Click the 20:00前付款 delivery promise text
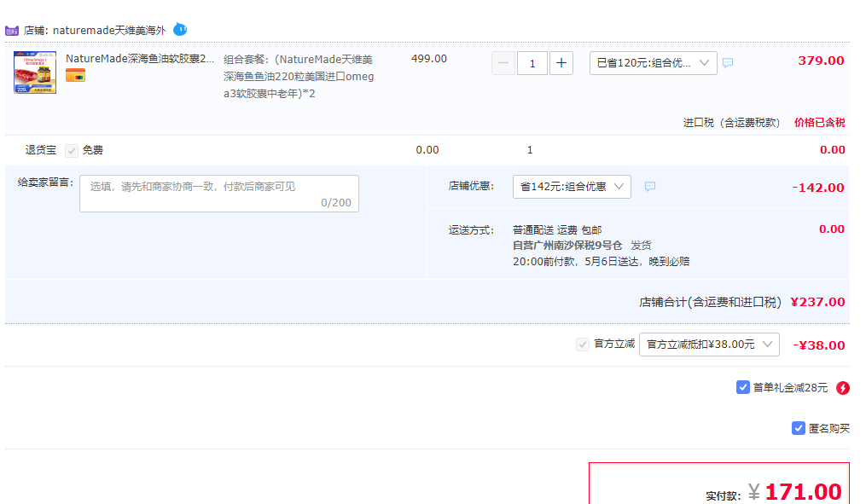The width and height of the screenshot is (866, 504). click(x=601, y=261)
